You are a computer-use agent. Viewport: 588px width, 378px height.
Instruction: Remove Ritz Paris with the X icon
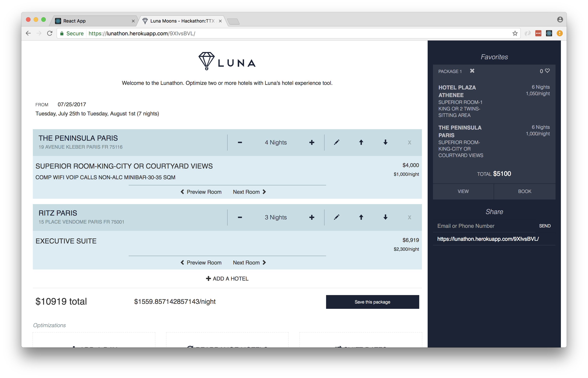point(409,217)
